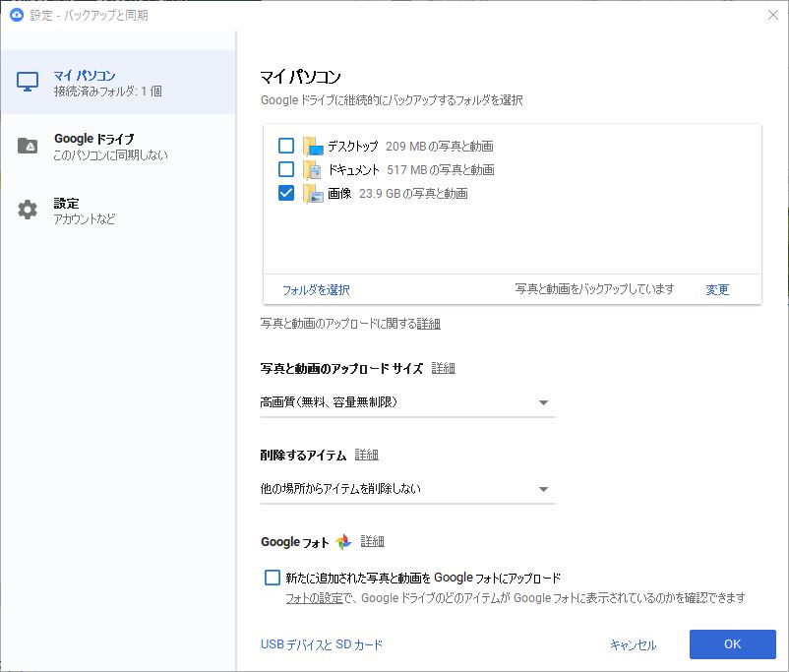
Task: Click 写真と動画をバックアップしています status text
Action: [594, 289]
